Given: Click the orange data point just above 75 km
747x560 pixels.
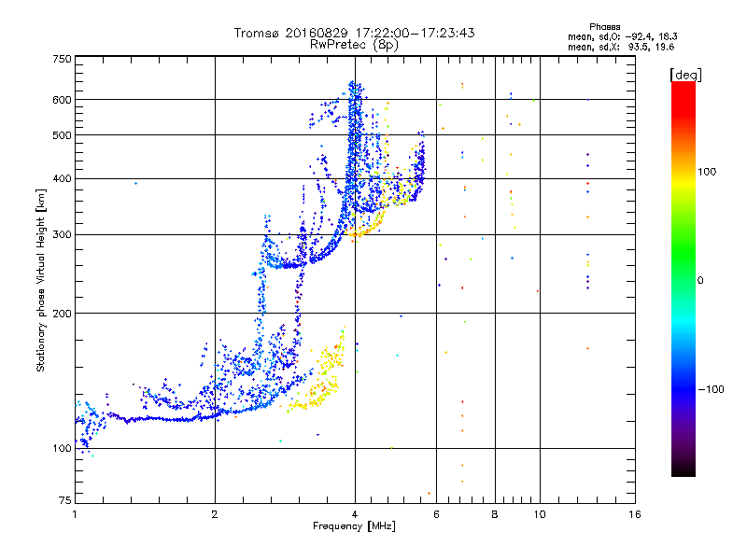Looking at the screenshot, I should tap(430, 494).
